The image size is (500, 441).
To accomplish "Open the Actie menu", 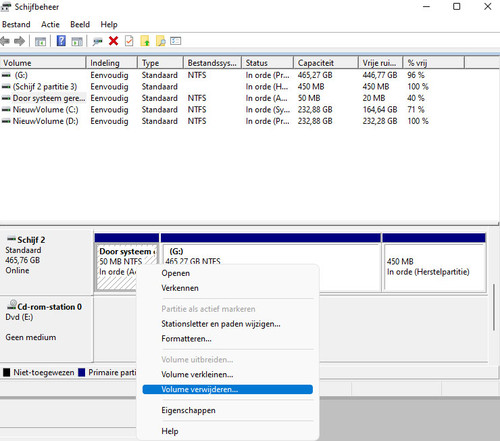I will [50, 24].
